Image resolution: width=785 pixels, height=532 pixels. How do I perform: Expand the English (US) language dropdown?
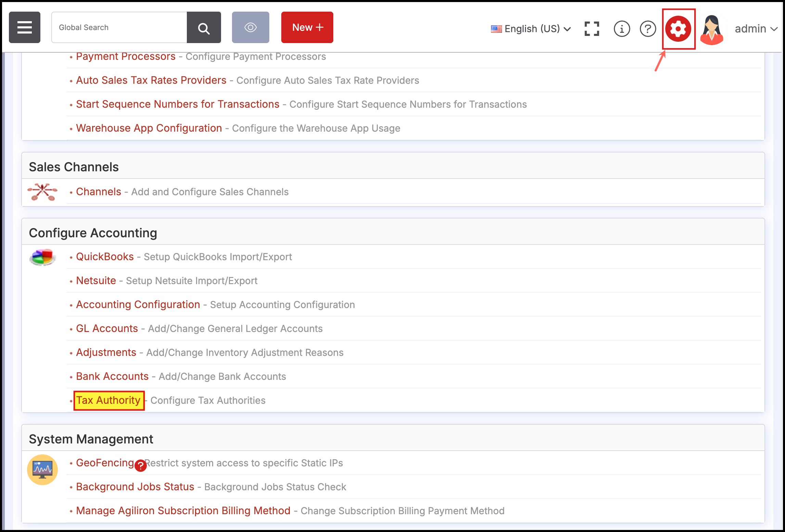pyautogui.click(x=531, y=29)
